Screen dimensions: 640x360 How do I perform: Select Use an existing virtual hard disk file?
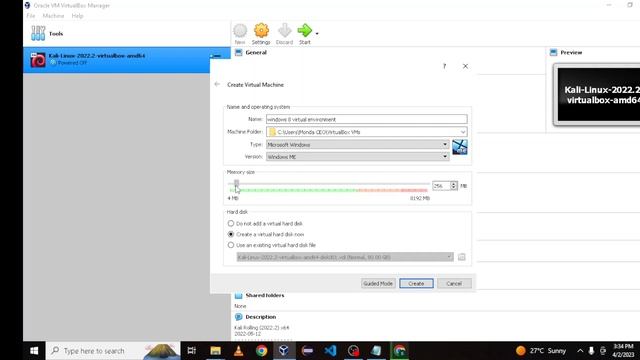[272, 245]
